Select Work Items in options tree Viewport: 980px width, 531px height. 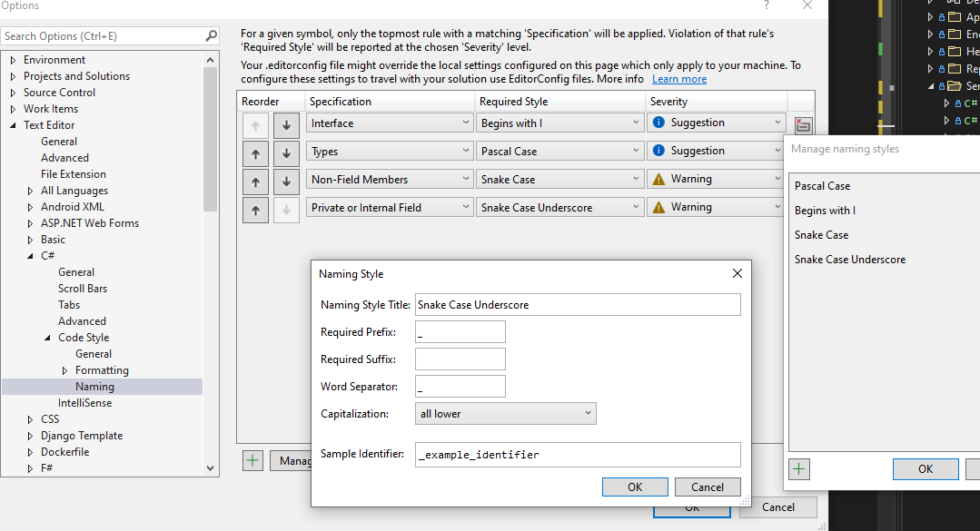(x=51, y=109)
